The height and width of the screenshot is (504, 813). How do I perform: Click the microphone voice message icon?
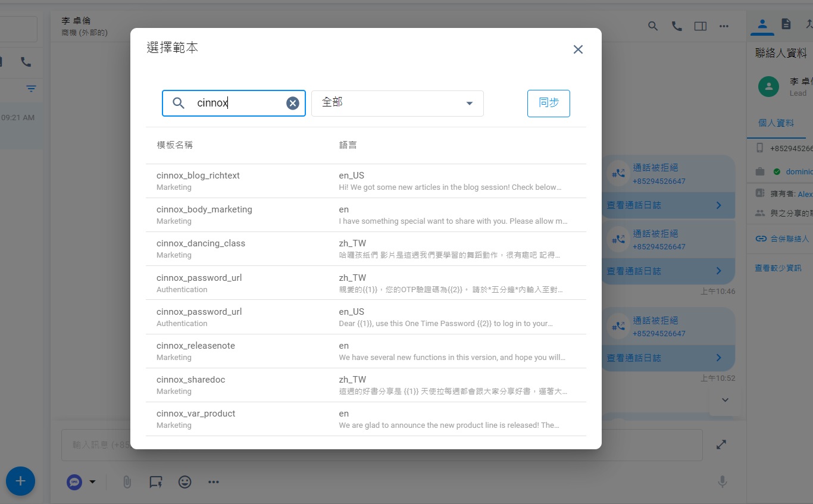723,482
